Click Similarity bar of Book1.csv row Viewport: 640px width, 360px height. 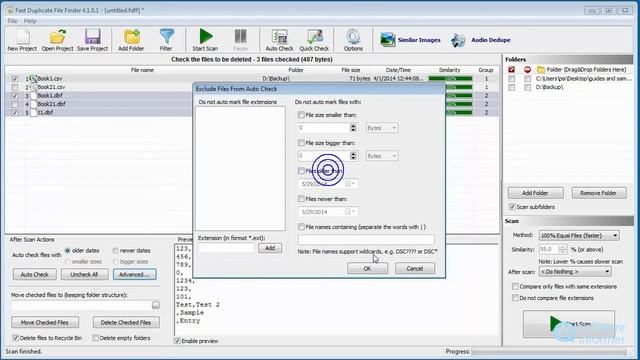(450, 78)
